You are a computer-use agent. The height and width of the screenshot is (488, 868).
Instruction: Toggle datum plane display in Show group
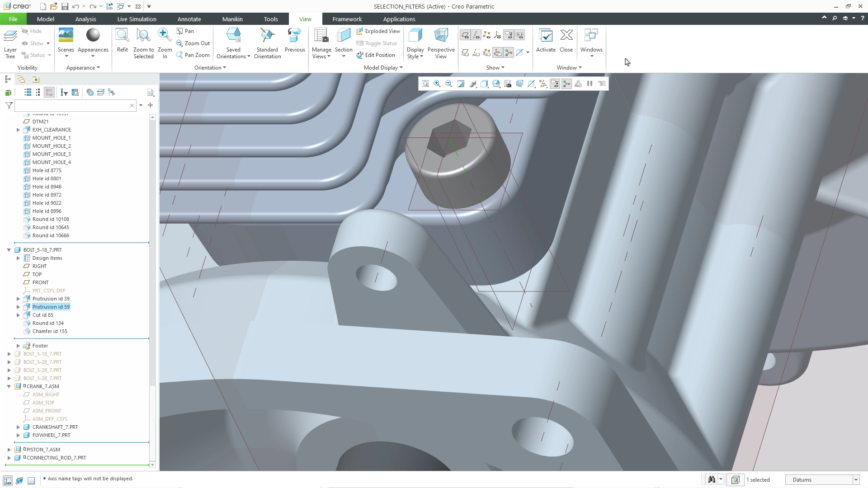pyautogui.click(x=465, y=35)
